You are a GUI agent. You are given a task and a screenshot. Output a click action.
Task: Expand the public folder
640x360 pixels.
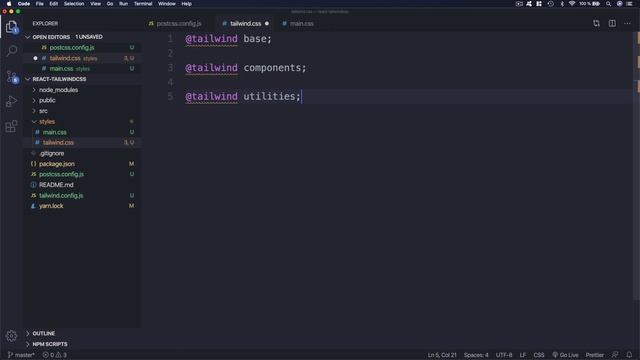coord(83,100)
